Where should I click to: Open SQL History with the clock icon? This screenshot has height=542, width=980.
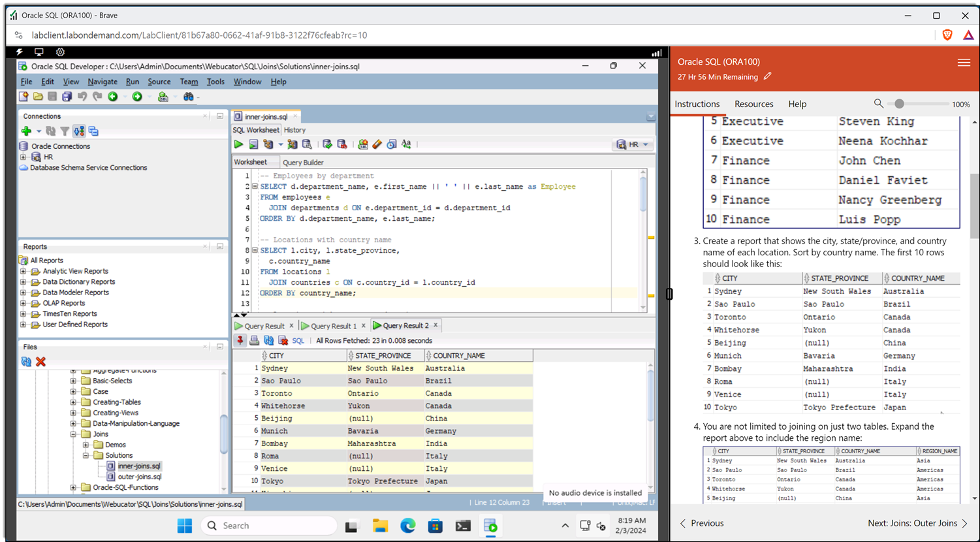click(392, 144)
